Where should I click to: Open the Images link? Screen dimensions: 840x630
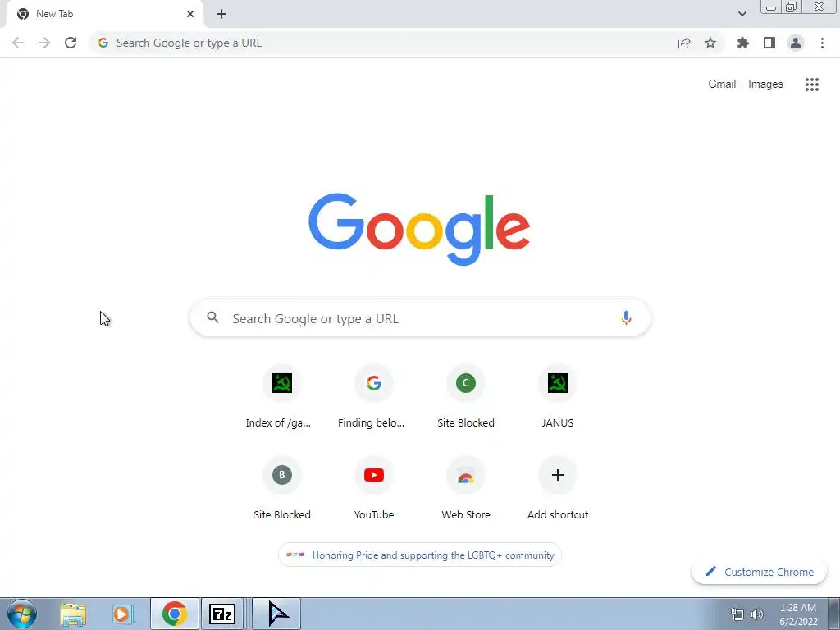(765, 84)
